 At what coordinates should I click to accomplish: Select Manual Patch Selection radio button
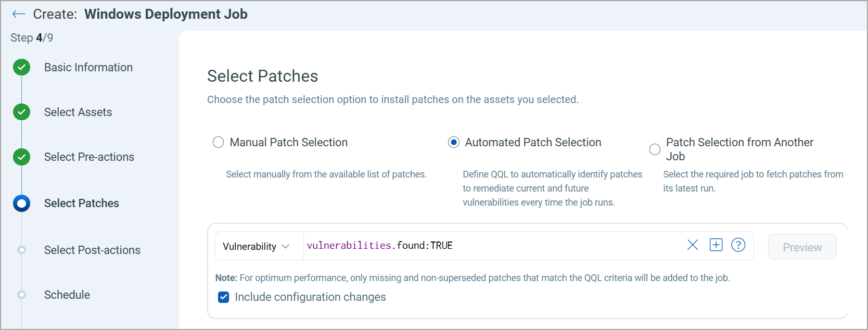pyautogui.click(x=218, y=142)
